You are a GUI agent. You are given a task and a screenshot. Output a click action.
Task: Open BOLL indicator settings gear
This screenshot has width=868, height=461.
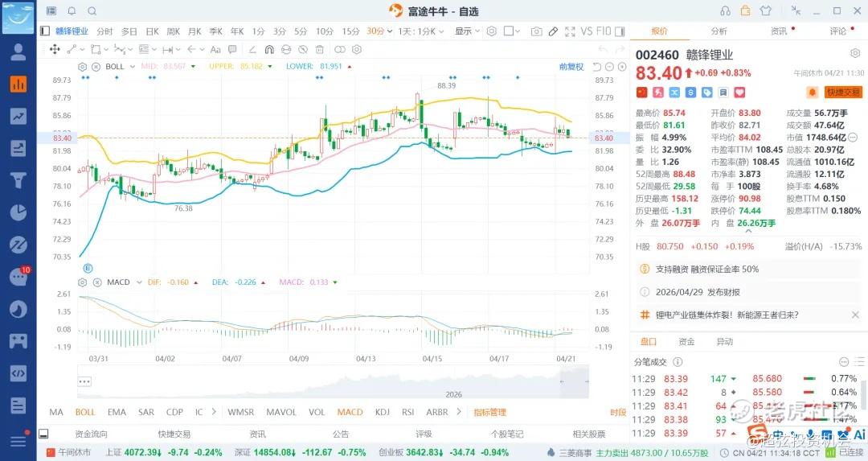tap(83, 66)
